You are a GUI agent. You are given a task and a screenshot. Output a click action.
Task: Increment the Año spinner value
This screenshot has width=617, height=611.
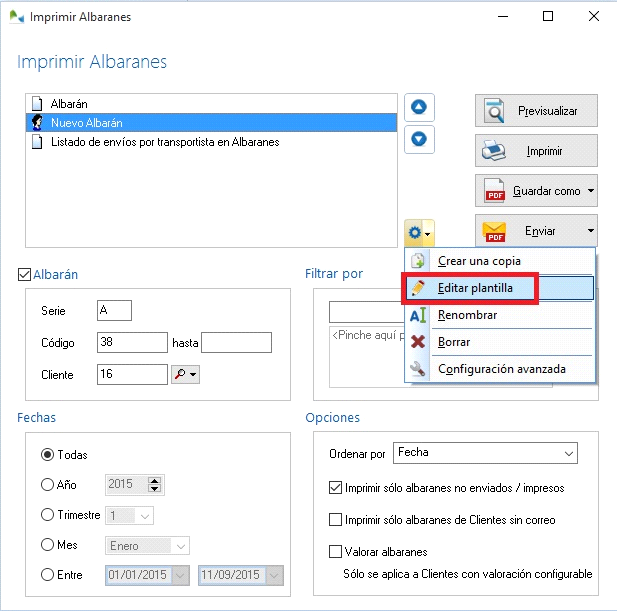[x=154, y=480]
